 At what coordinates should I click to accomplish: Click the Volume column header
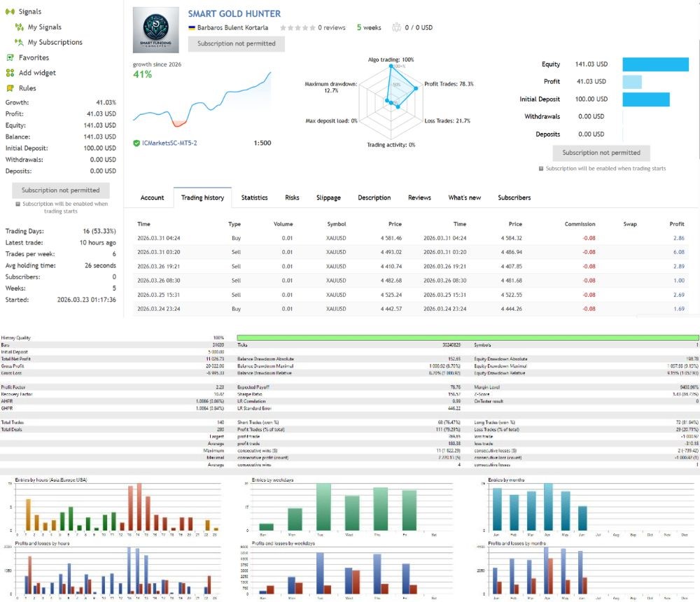pos(283,224)
